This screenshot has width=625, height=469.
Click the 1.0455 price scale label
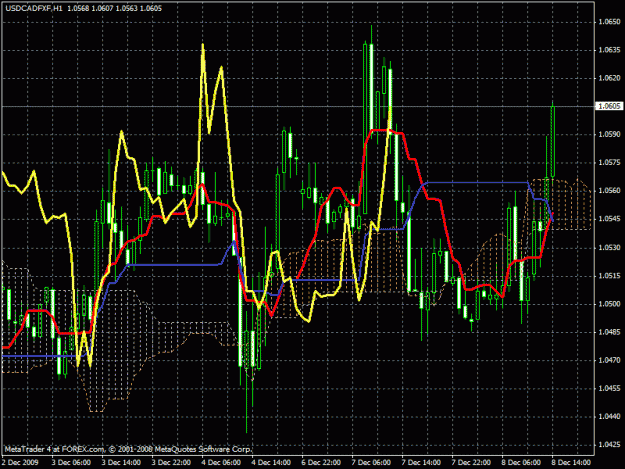coord(609,388)
